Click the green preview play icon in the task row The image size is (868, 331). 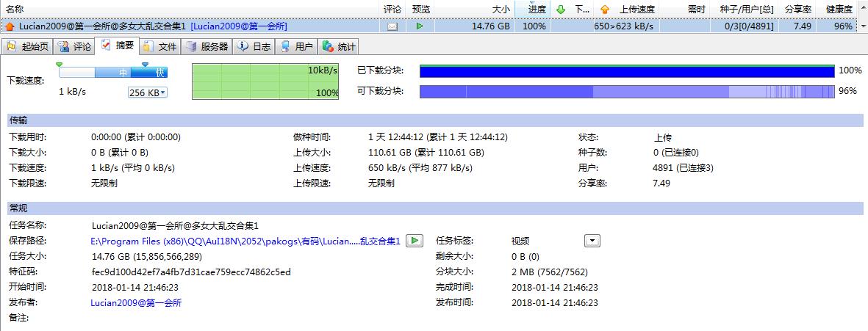420,26
